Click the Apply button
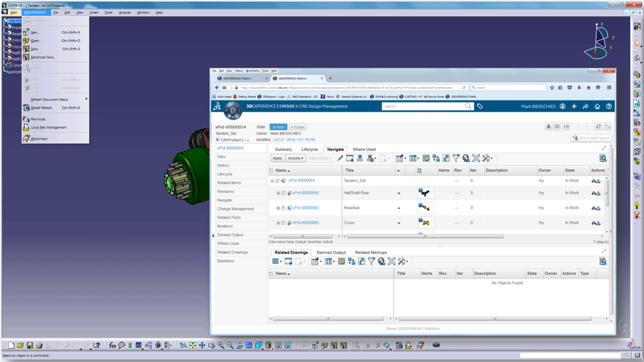The image size is (644, 362). tap(277, 158)
